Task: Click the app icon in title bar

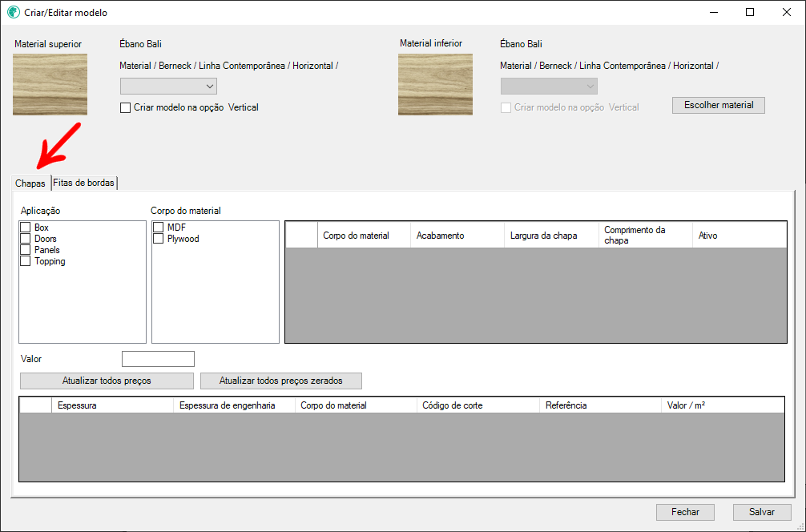Action: pos(13,13)
